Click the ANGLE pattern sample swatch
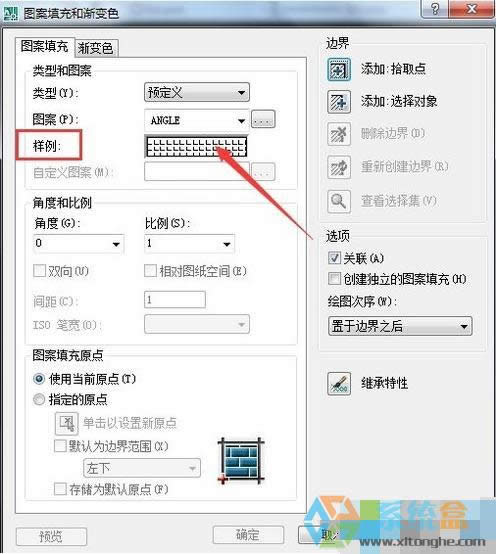The image size is (496, 554). tap(196, 146)
